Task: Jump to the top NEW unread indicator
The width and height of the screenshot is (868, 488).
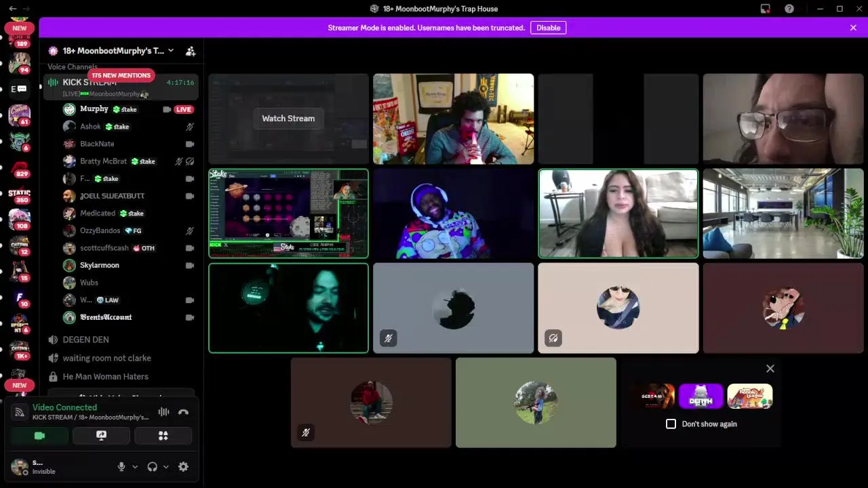Action: coord(19,28)
